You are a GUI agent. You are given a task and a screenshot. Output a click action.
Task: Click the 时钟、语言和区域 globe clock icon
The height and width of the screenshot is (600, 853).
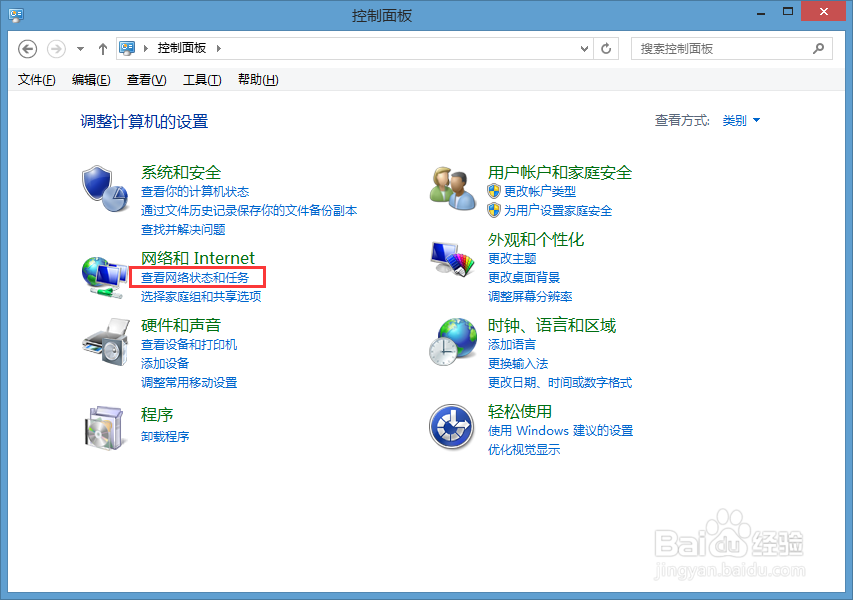click(453, 342)
